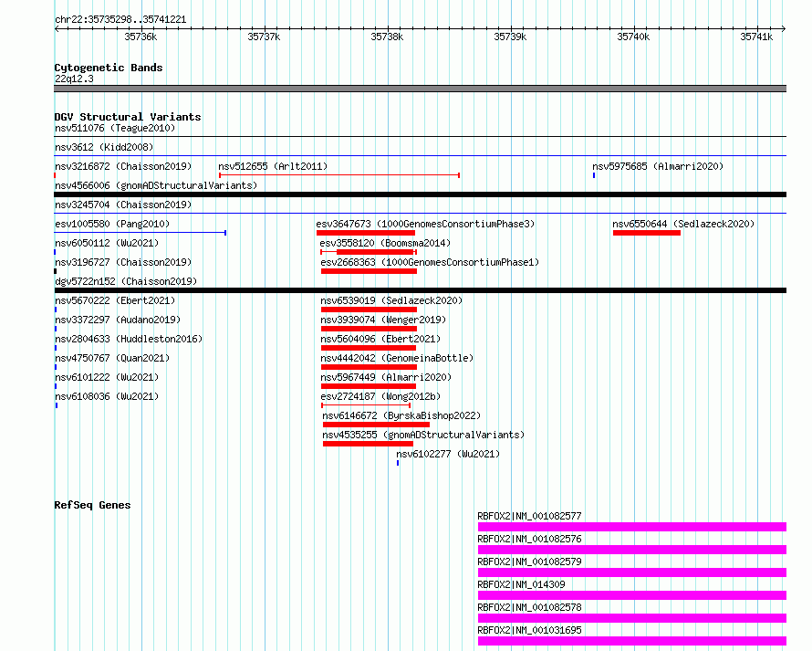Screen dimensions: 812x651
Task: Click the 35738k ruler position label
Action: (387, 37)
